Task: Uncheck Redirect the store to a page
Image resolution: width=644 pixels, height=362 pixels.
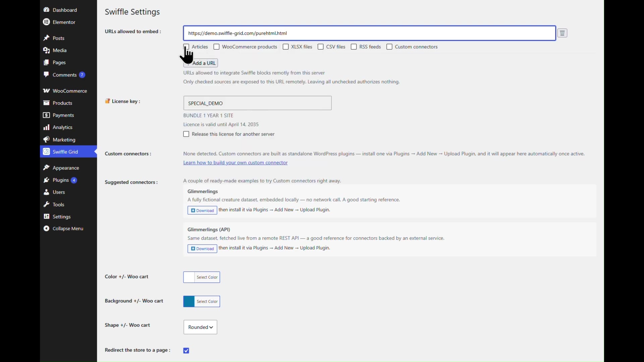Action: click(x=186, y=351)
